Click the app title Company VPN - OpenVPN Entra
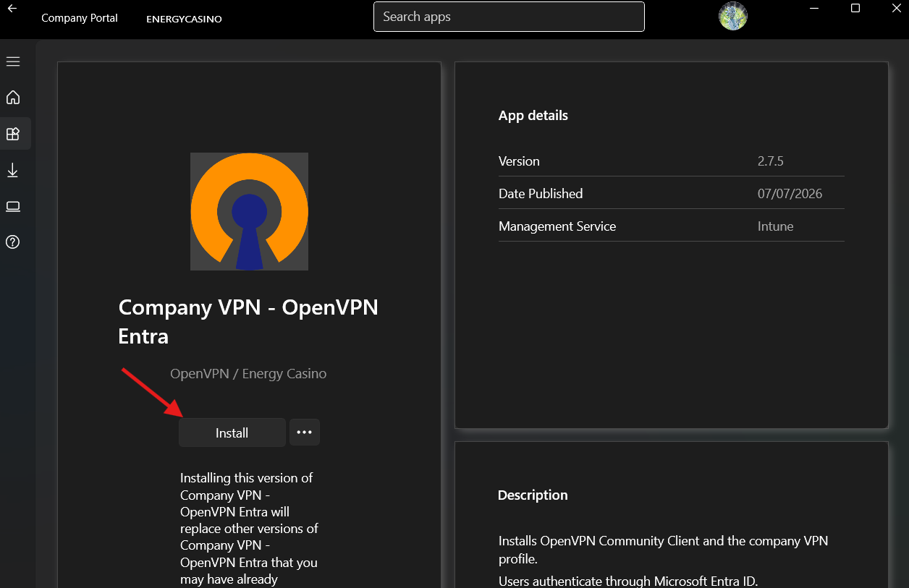Screen dimensions: 909x588 (248, 321)
